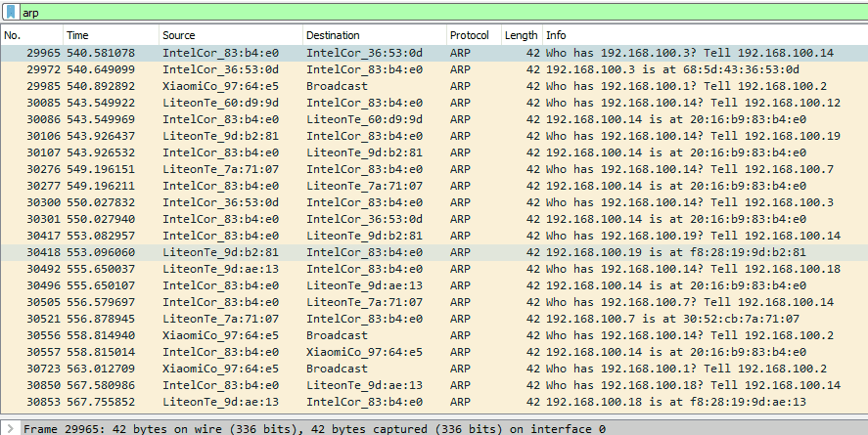Image resolution: width=868 pixels, height=435 pixels.
Task: Click the Source column header
Action: click(228, 35)
